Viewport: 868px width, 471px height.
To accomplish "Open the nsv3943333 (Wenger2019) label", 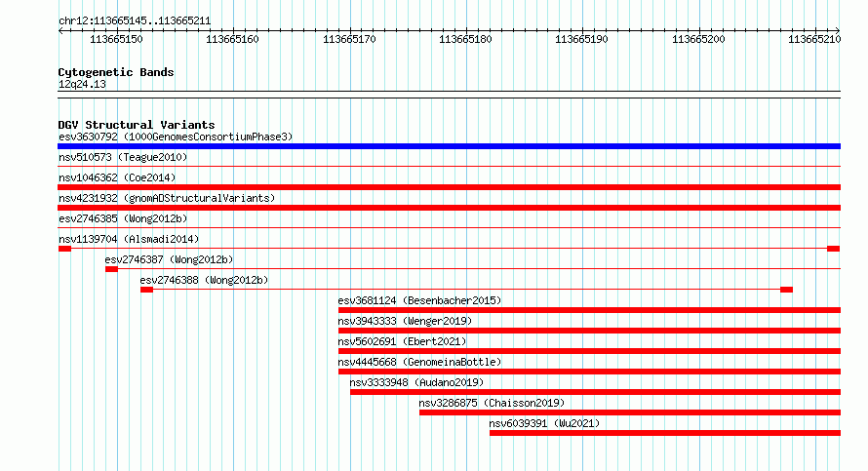I will (x=405, y=321).
